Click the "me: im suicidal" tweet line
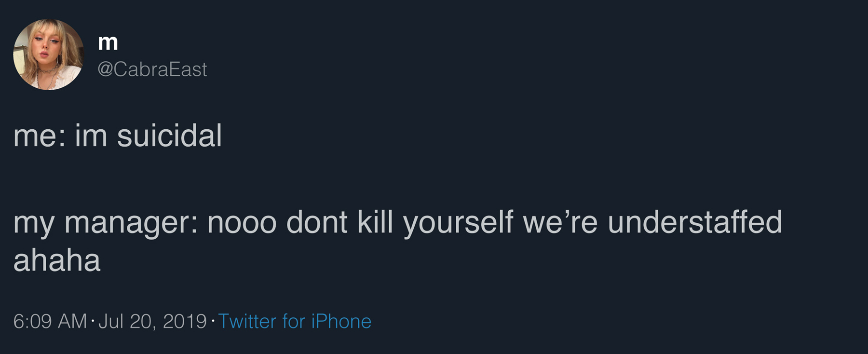 point(118,136)
